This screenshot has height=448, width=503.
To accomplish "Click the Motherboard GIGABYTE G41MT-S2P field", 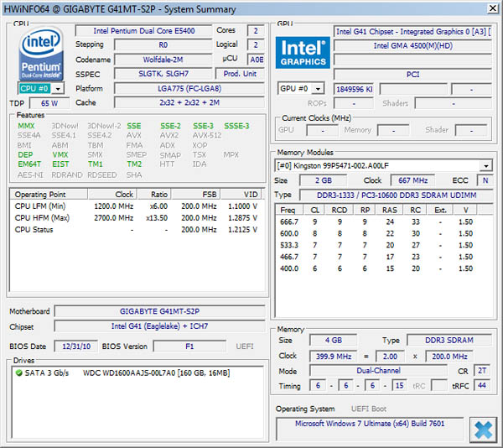I will tap(160, 311).
